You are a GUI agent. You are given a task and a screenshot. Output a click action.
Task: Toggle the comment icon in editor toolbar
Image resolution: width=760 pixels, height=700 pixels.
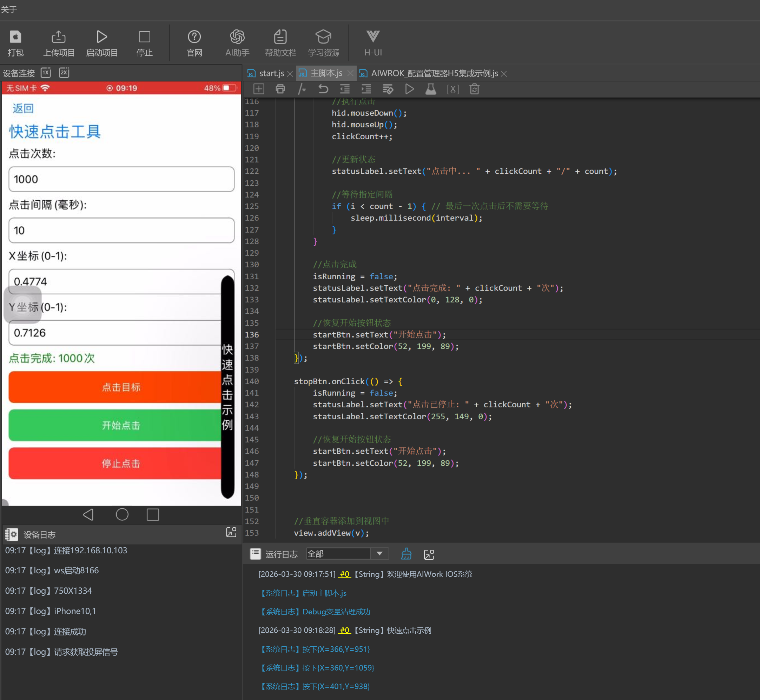click(302, 89)
